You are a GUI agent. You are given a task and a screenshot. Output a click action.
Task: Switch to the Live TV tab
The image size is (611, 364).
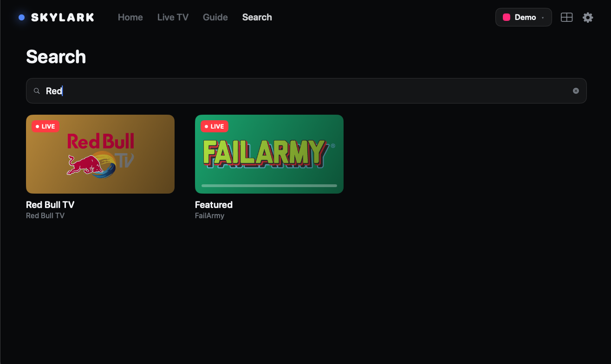click(173, 17)
